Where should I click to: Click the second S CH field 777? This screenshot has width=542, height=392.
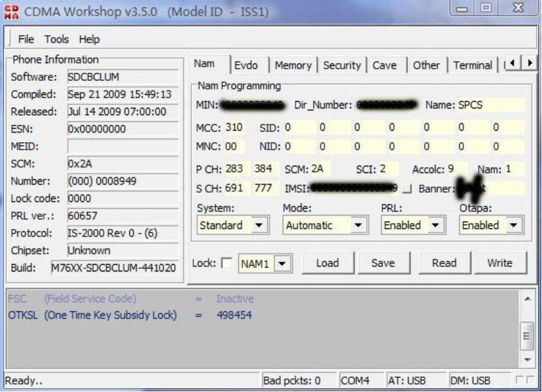pos(266,189)
